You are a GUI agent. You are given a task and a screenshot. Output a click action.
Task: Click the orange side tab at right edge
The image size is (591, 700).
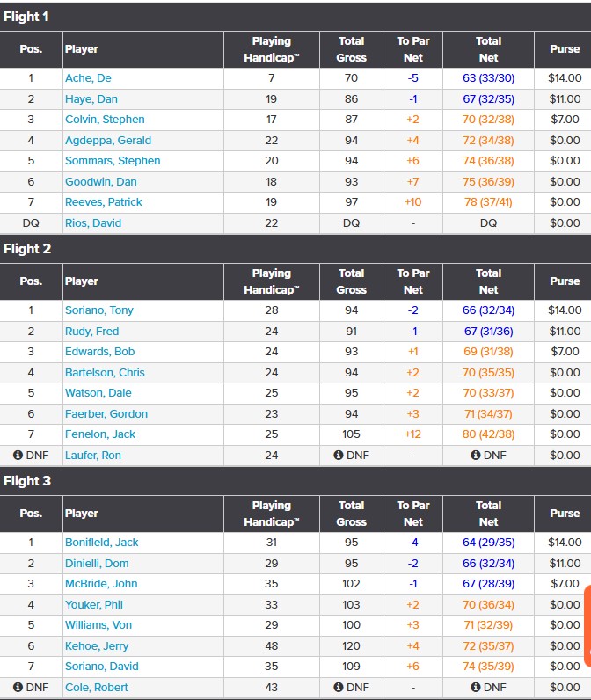[587, 625]
